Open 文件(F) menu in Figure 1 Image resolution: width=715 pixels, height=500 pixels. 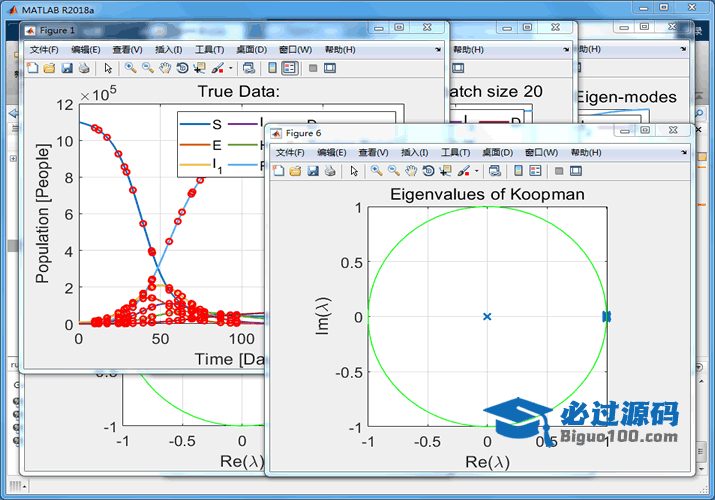(x=44, y=50)
